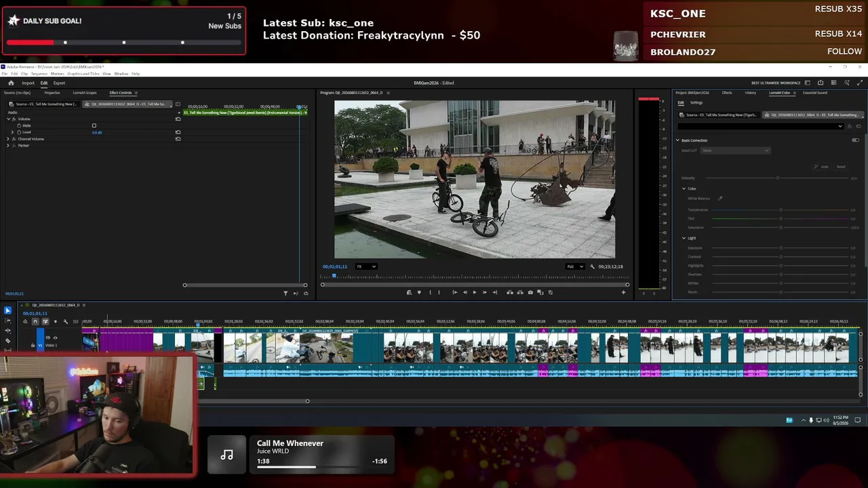Click the filter properties funnel icon

(285, 293)
